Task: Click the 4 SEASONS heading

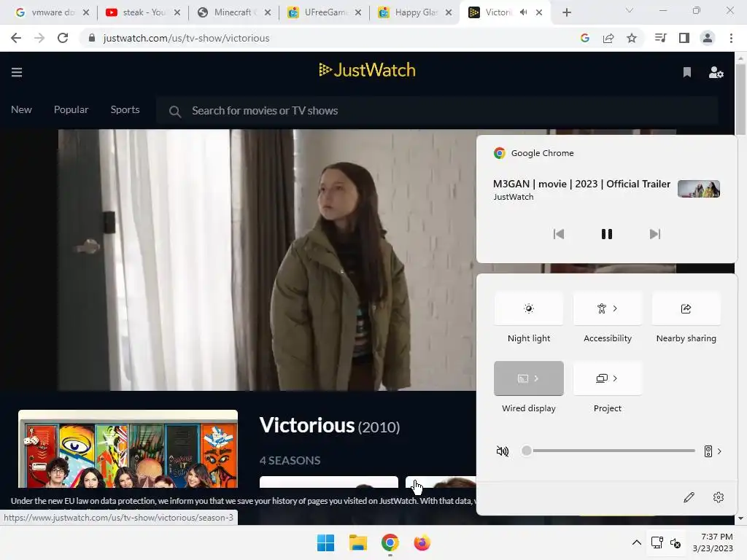Action: pos(290,461)
